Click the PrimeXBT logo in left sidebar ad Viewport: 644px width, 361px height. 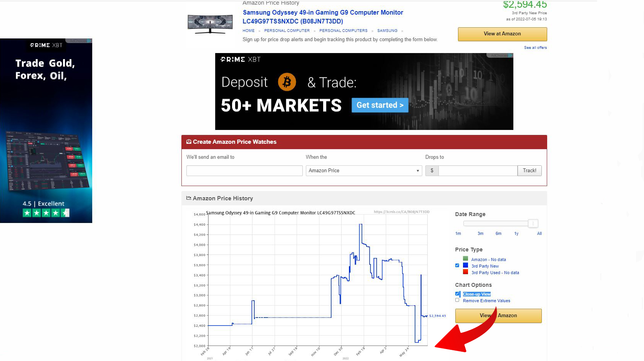[x=46, y=45]
